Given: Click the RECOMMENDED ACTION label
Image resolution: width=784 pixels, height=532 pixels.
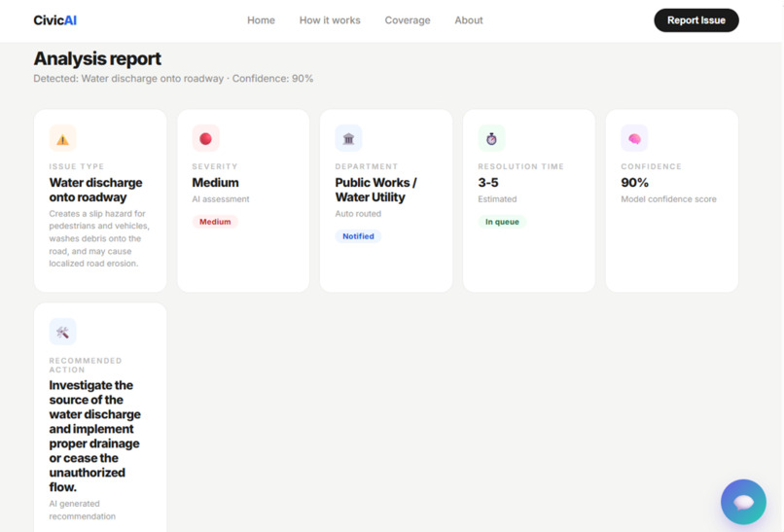Looking at the screenshot, I should pos(85,365).
